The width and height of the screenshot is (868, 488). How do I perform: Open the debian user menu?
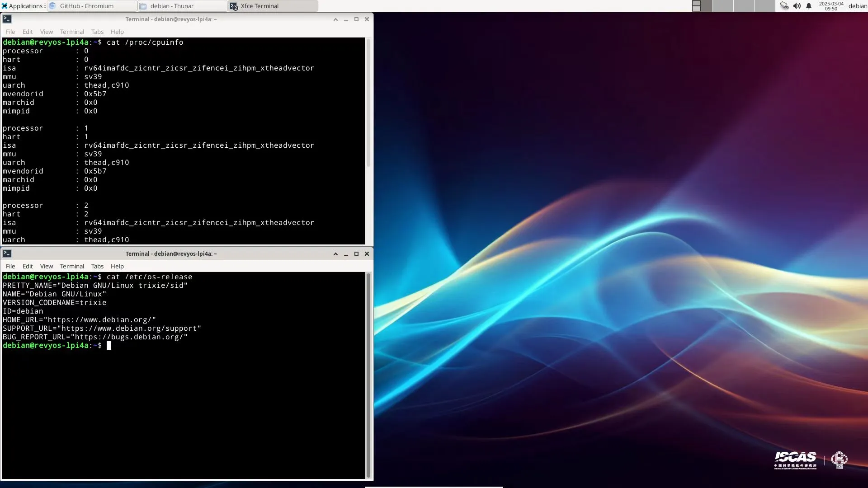coord(857,6)
